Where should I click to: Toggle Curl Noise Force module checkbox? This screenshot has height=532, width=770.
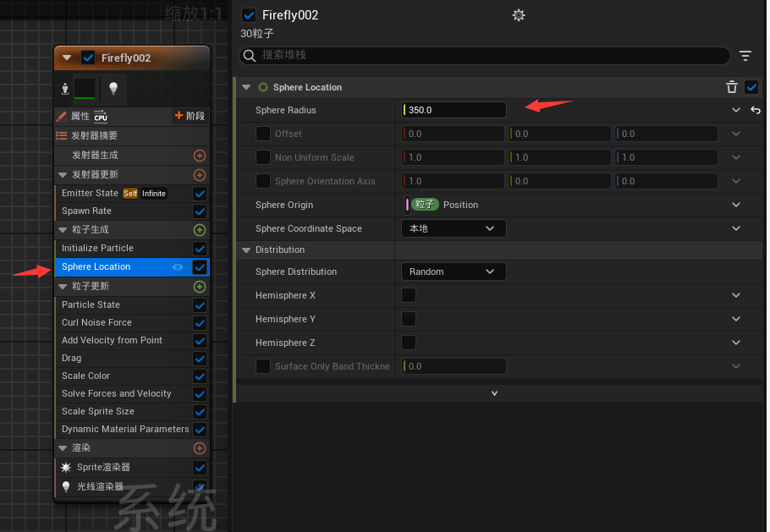tap(200, 323)
